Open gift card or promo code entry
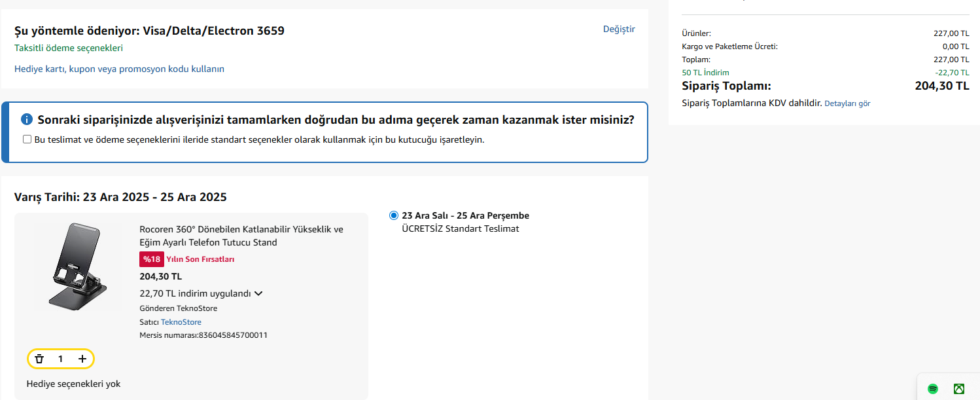980x400 pixels. click(x=119, y=69)
